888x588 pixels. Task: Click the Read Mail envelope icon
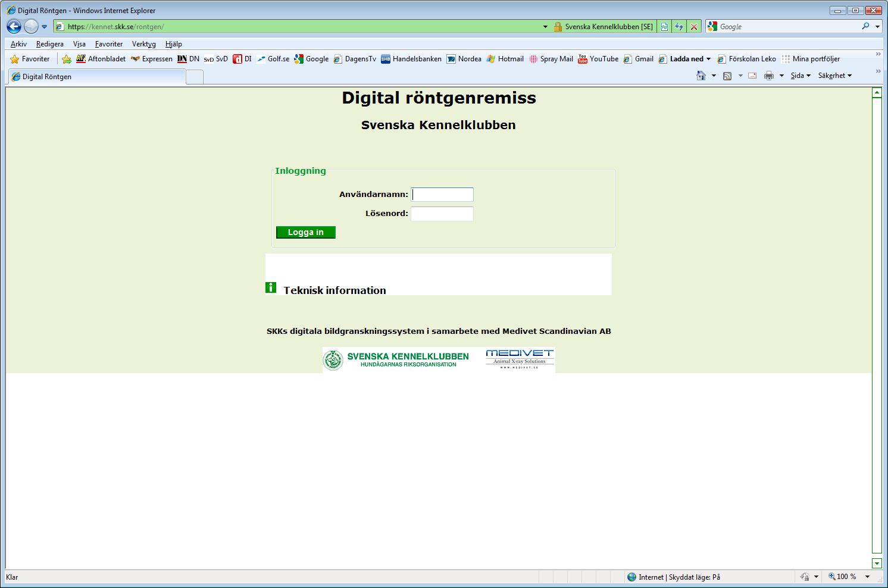tap(752, 76)
